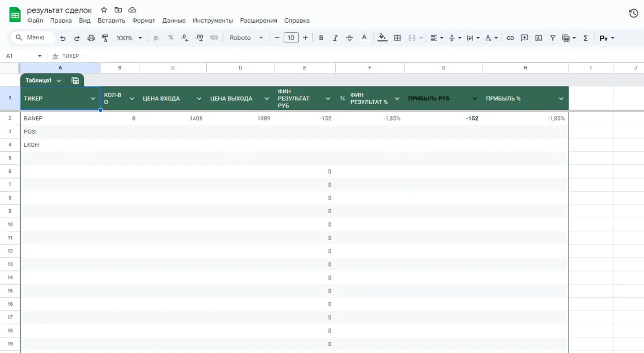The height and width of the screenshot is (353, 644).
Task: Click name box A1
Action: pyautogui.click(x=24, y=56)
